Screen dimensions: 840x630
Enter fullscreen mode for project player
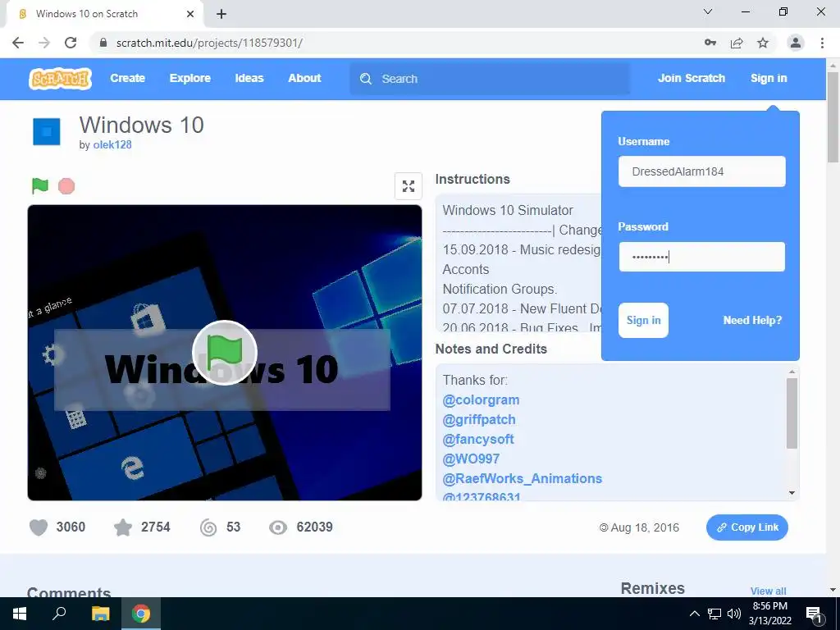[409, 186]
